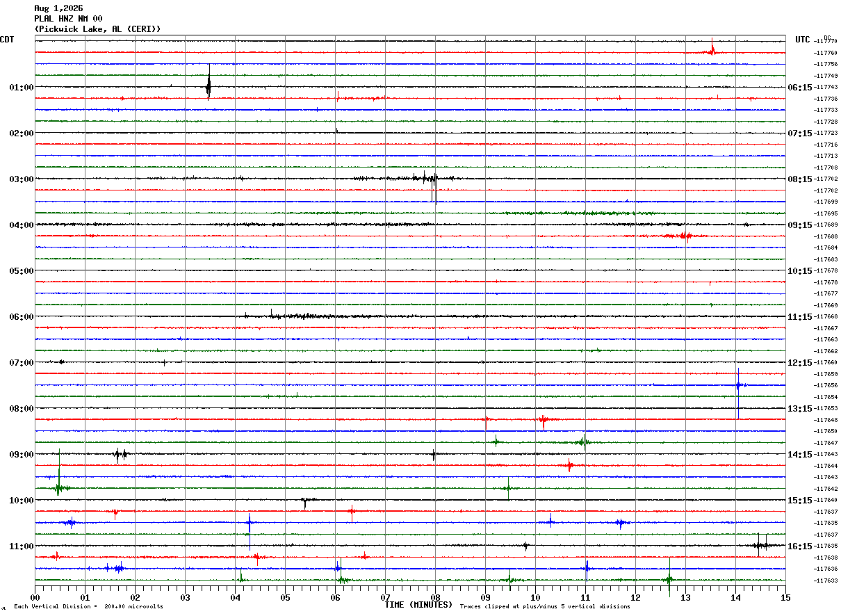The height and width of the screenshot is (616, 841).
Task: Click the red spike on the top red trace
Action: click(712, 49)
